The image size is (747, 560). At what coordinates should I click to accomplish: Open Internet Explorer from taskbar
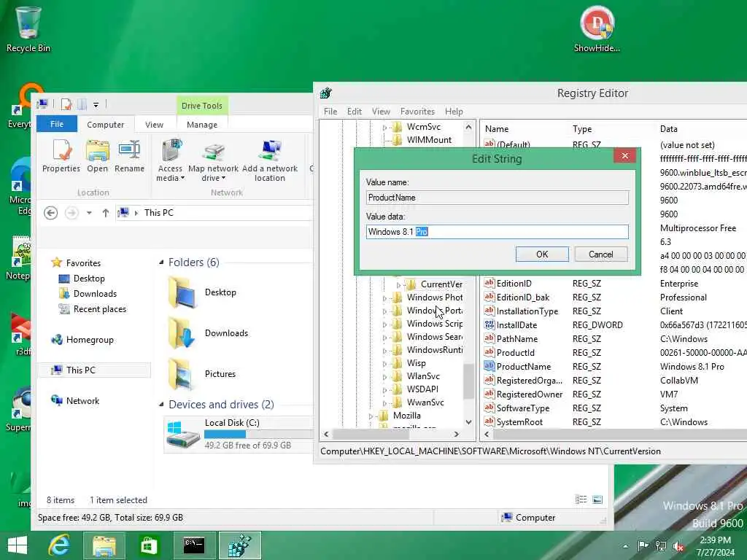tap(60, 545)
